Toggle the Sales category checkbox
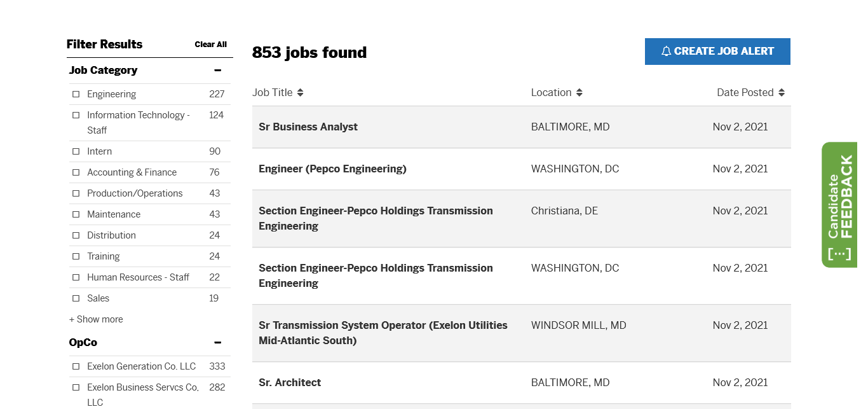 pyautogui.click(x=76, y=298)
